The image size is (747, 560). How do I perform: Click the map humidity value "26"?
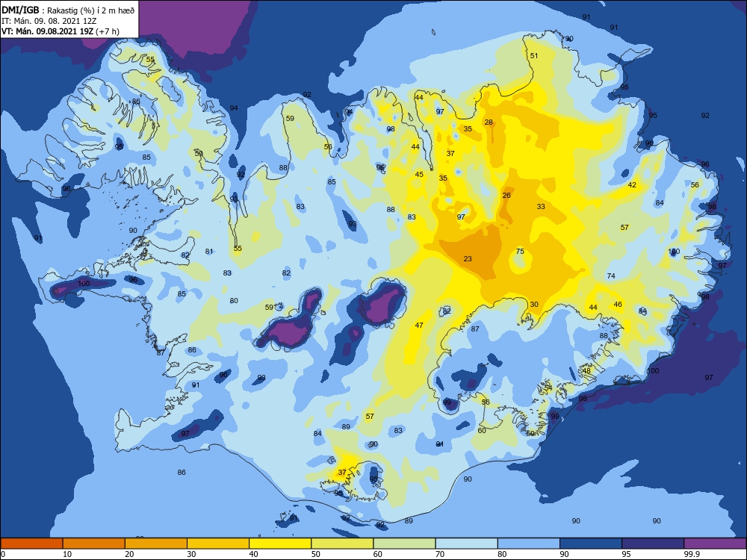(507, 195)
